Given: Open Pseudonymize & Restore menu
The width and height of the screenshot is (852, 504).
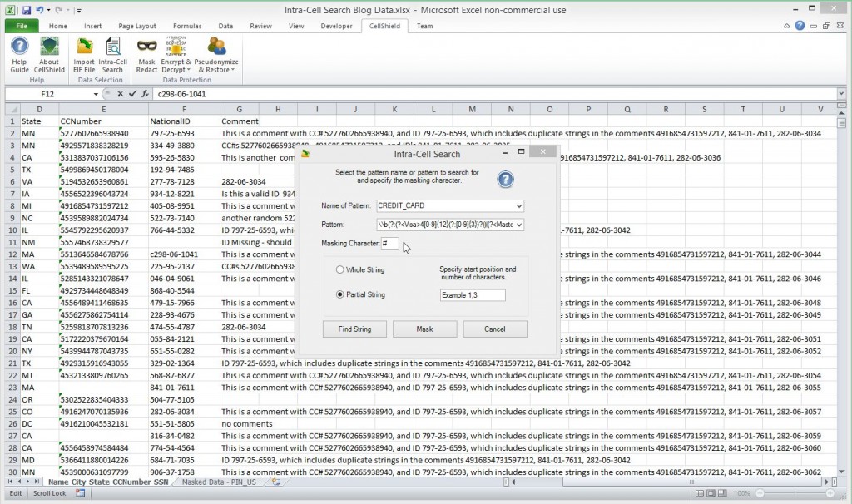Looking at the screenshot, I should coord(216,54).
